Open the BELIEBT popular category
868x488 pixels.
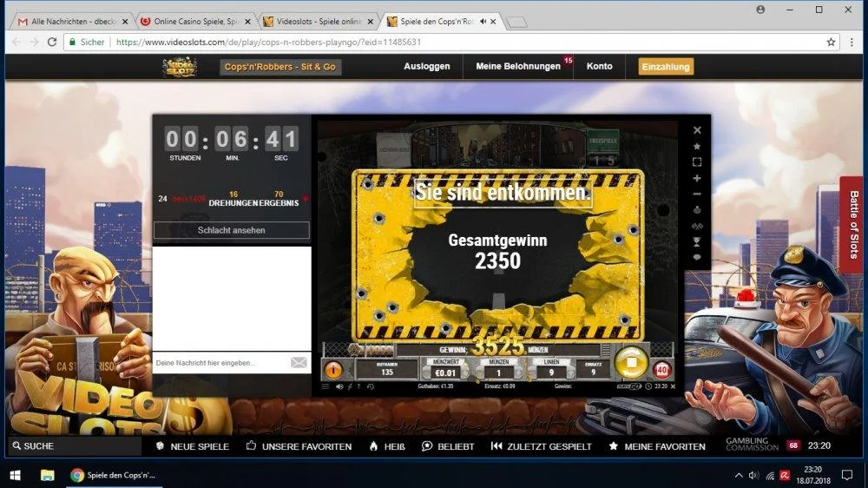(x=448, y=446)
